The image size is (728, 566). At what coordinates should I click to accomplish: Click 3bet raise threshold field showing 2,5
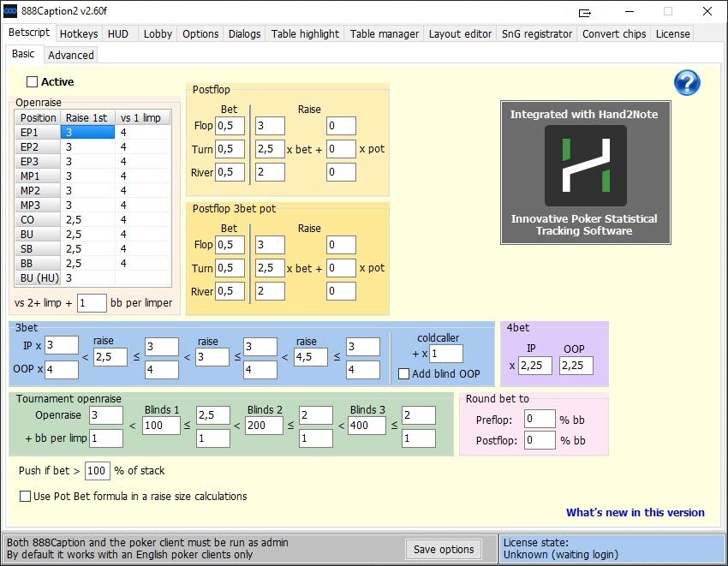coord(110,357)
